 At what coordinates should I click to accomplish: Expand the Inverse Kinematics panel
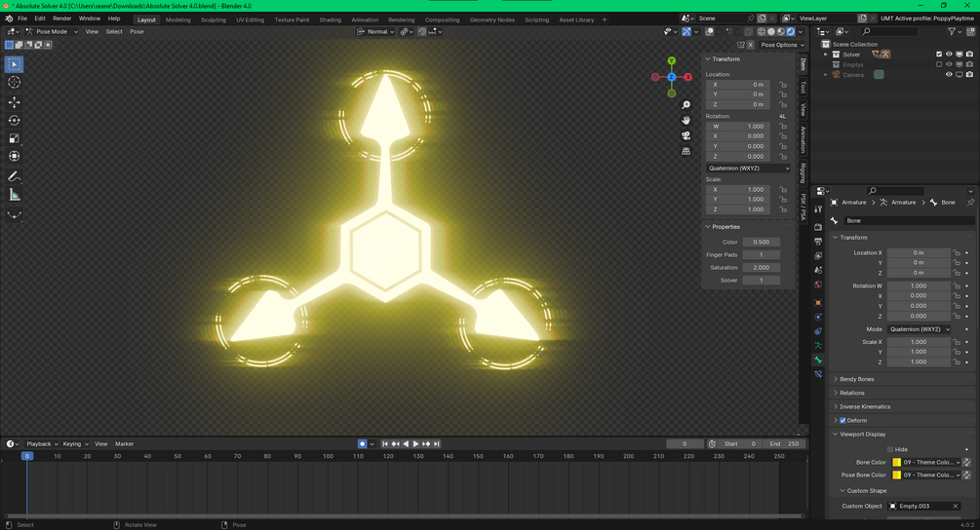pos(864,407)
